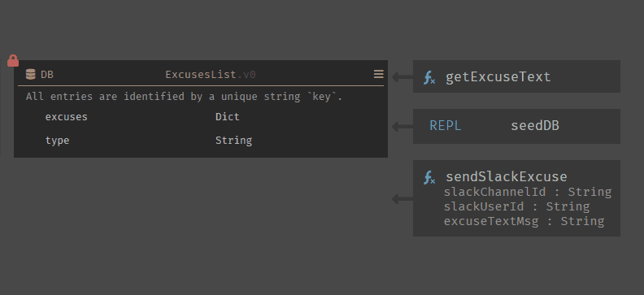Open the sendSlackExcuse function

point(506,177)
